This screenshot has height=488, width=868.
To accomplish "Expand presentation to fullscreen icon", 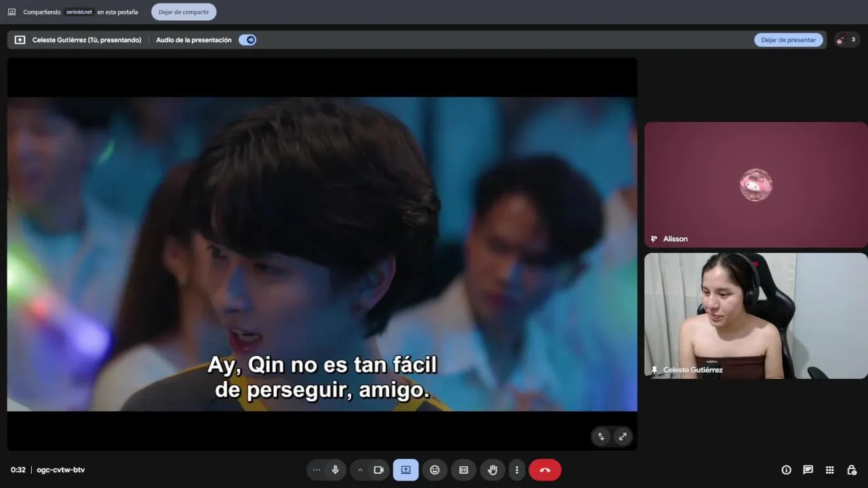I will tap(623, 436).
